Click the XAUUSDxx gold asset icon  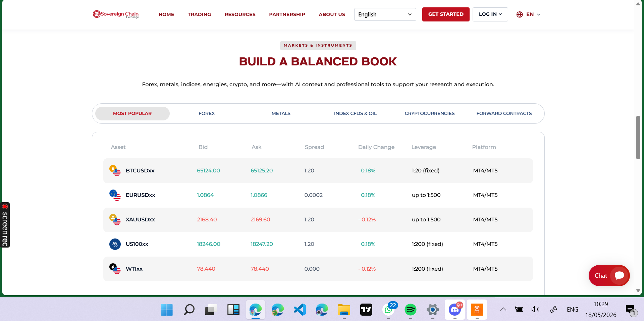pyautogui.click(x=115, y=219)
